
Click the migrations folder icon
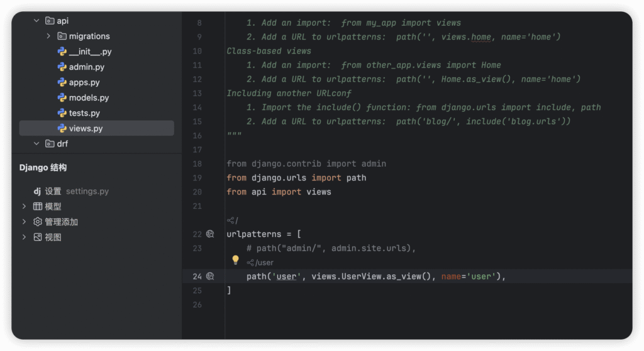[62, 36]
